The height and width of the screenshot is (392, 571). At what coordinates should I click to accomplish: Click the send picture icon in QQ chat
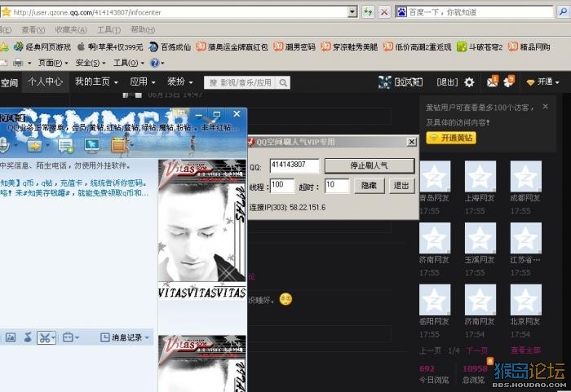pyautogui.click(x=11, y=337)
